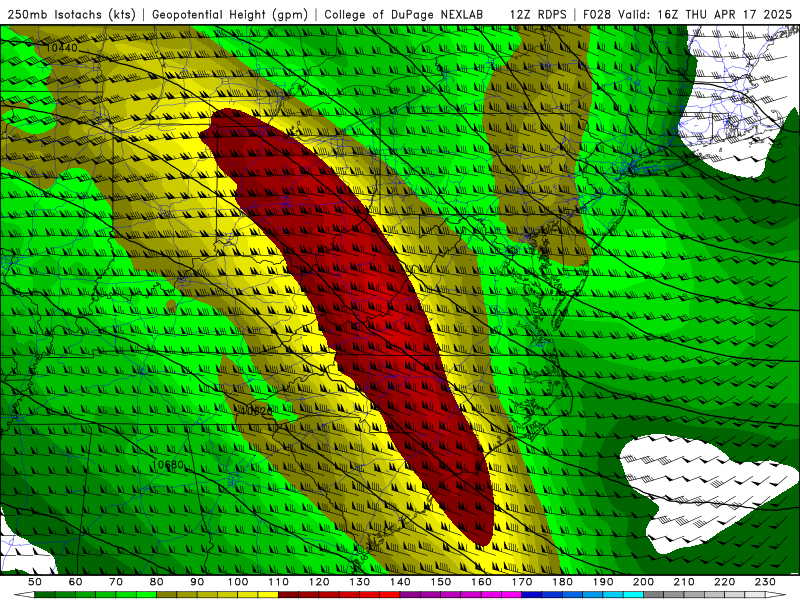Click the '12Z RDPS' model run label
Screen dimensions: 800x600
pyautogui.click(x=538, y=14)
